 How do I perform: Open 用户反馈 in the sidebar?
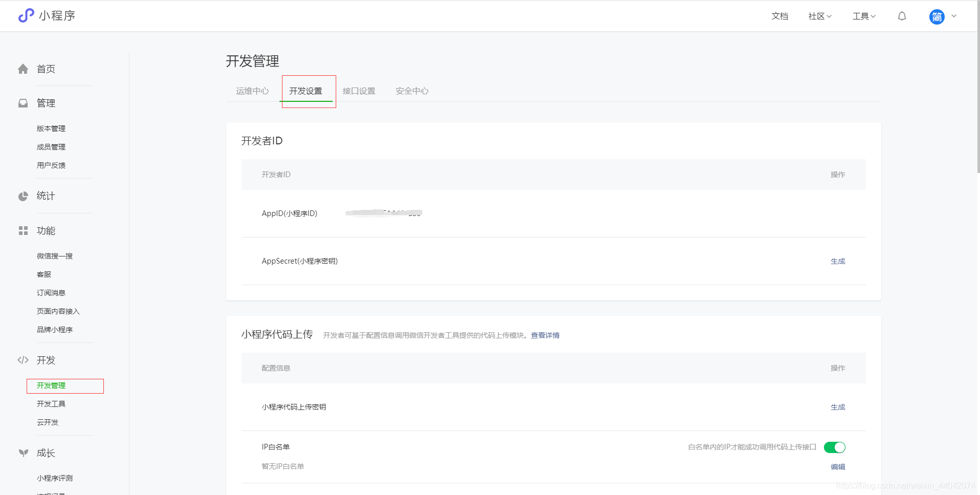click(51, 165)
